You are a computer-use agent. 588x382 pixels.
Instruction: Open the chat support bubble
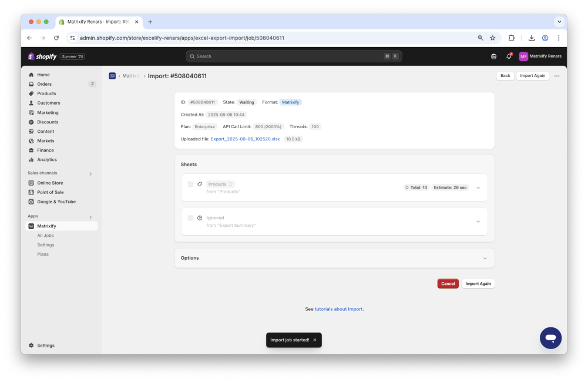pyautogui.click(x=550, y=338)
